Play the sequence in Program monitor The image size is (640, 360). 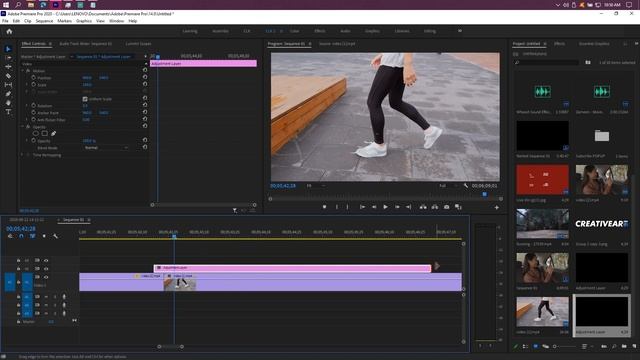point(385,207)
